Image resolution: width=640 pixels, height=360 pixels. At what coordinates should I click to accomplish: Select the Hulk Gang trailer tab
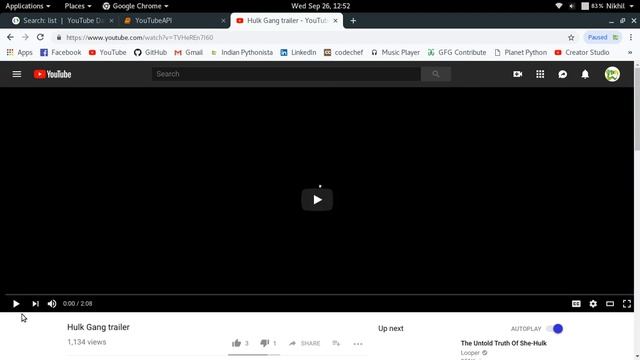coord(287,20)
